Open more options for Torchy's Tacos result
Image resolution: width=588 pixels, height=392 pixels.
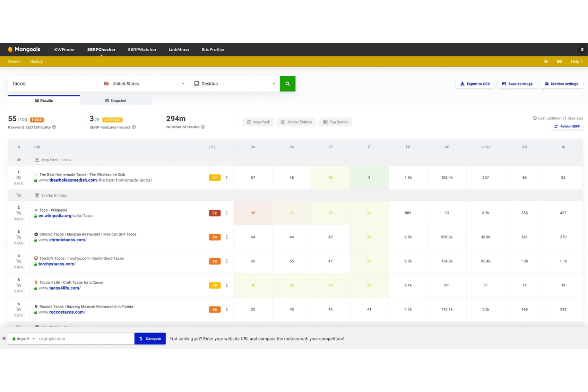tap(227, 261)
